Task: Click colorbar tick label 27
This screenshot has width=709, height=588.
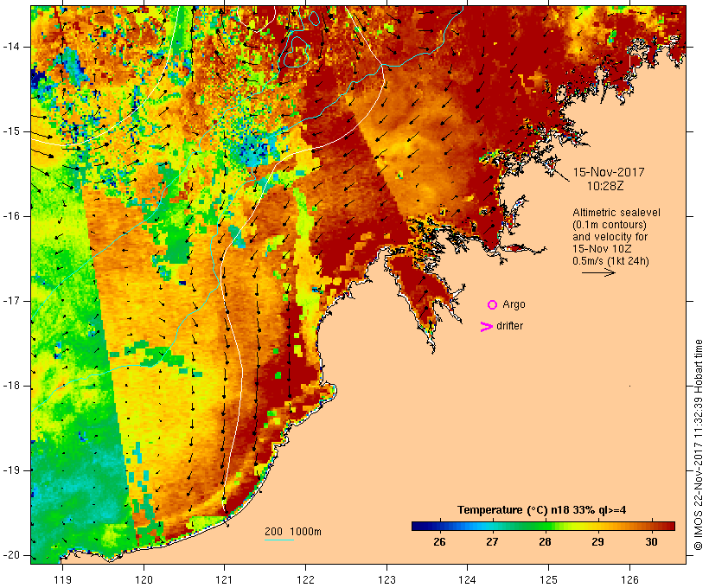Action: 492,541
